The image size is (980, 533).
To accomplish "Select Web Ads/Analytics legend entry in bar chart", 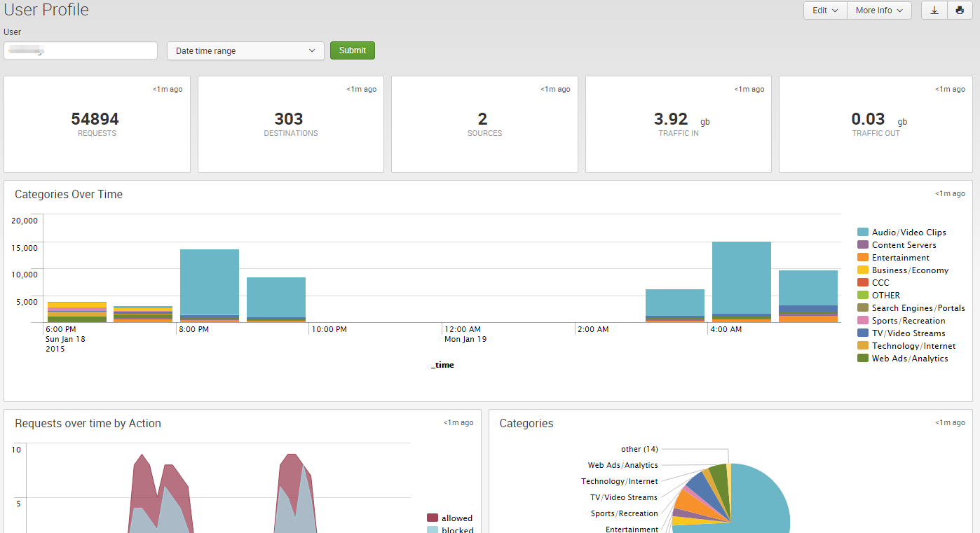I will pyautogui.click(x=903, y=358).
